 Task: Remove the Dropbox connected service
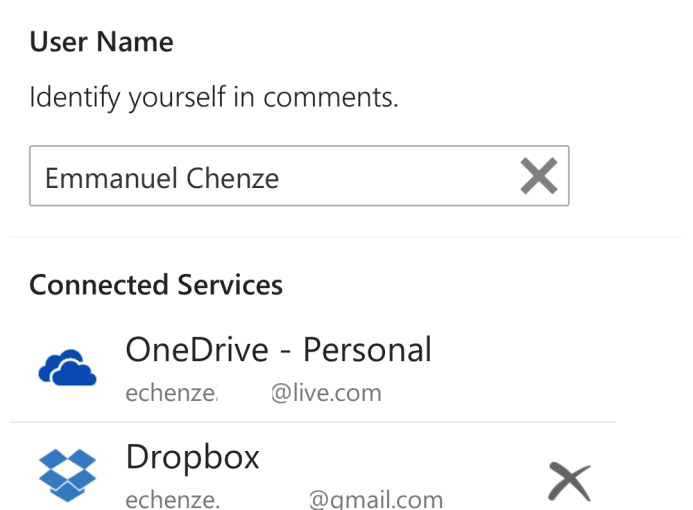click(569, 481)
